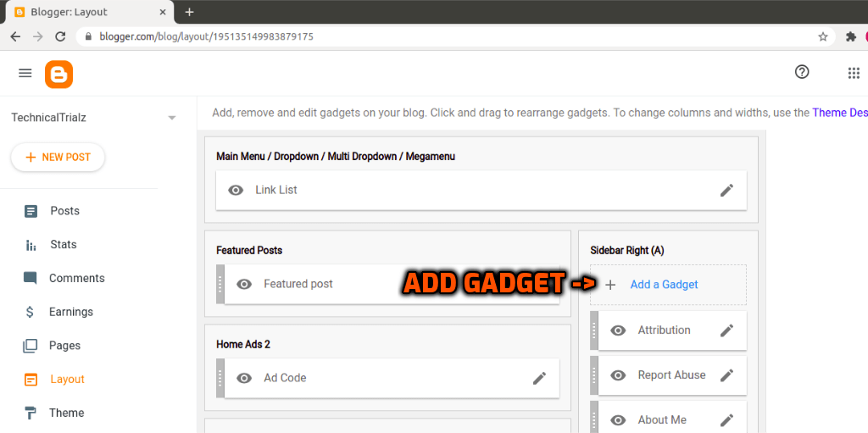Toggle visibility of Report Abuse gadget
The height and width of the screenshot is (433, 868).
point(618,375)
